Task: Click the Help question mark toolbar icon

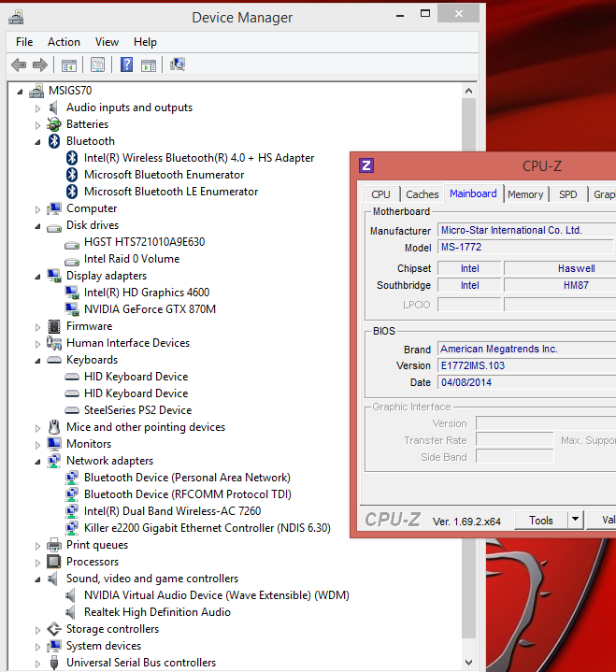Action: pos(126,64)
